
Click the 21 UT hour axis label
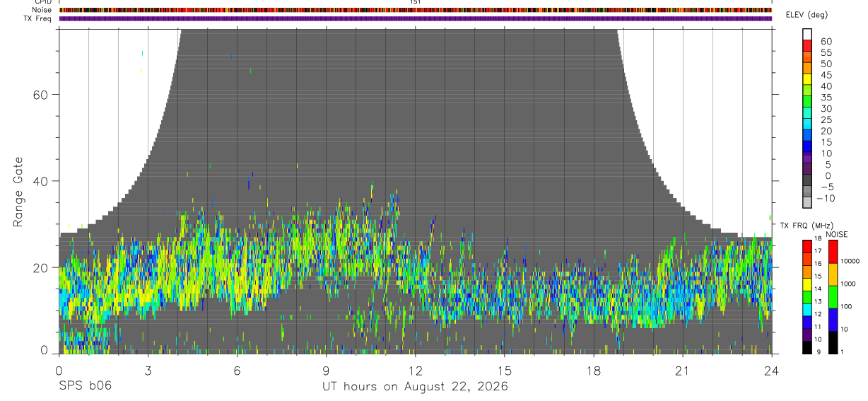[683, 371]
